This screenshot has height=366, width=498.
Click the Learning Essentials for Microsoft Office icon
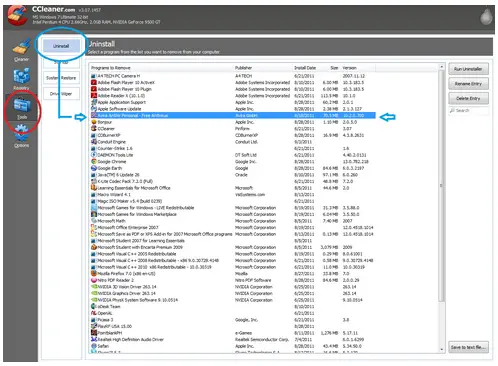click(94, 188)
